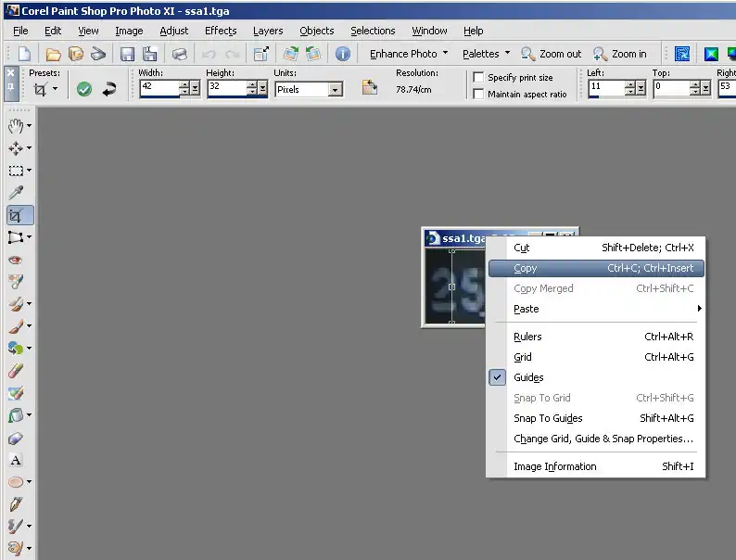Choose Copy from the context menu
Viewport: 736px width, 560px height.
[x=526, y=268]
